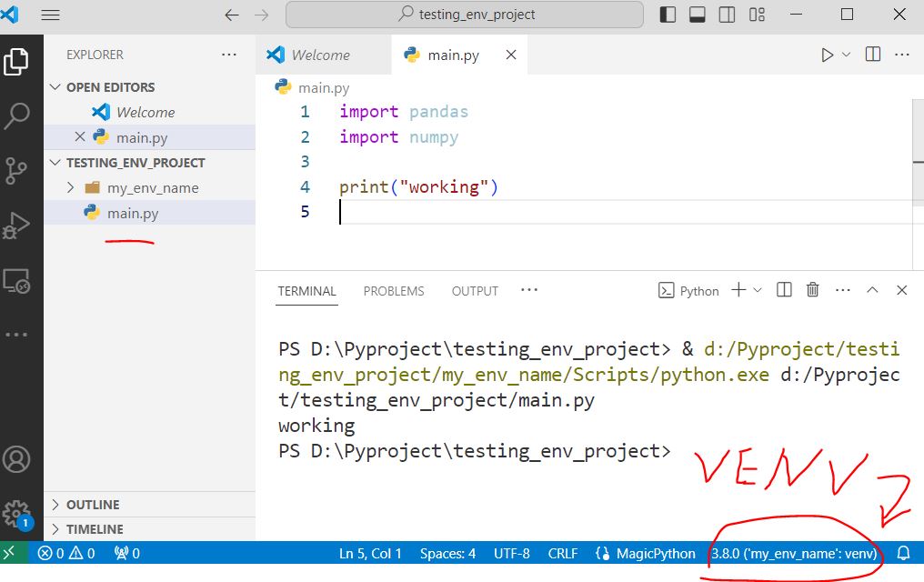This screenshot has height=582, width=924.
Task: Click the Python interpreter 3.8.0 venv selector
Action: click(x=794, y=553)
